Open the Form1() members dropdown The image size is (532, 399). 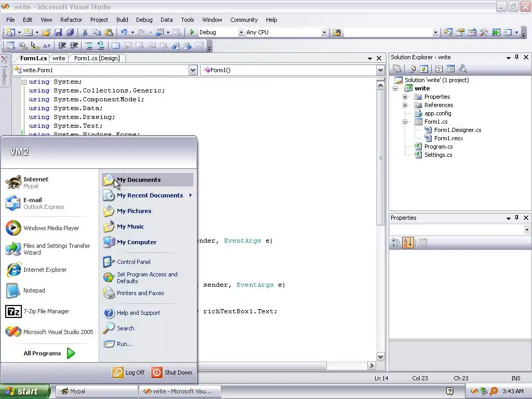pyautogui.click(x=380, y=70)
